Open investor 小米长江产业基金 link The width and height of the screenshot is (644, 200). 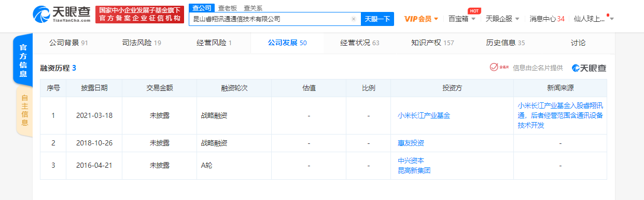tap(424, 115)
